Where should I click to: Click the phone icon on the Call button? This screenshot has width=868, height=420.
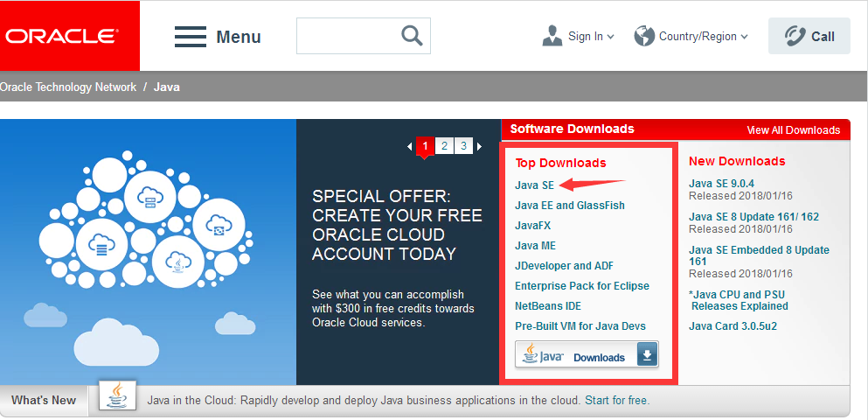795,36
